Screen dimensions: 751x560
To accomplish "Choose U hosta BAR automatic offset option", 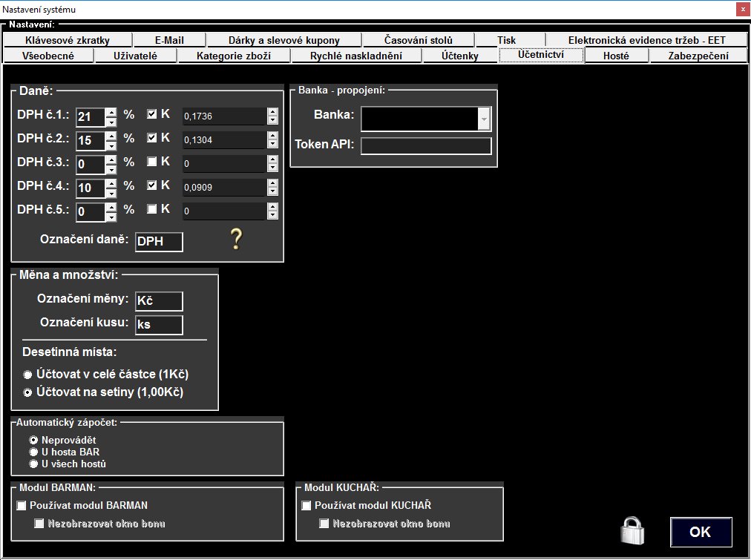I will (33, 452).
